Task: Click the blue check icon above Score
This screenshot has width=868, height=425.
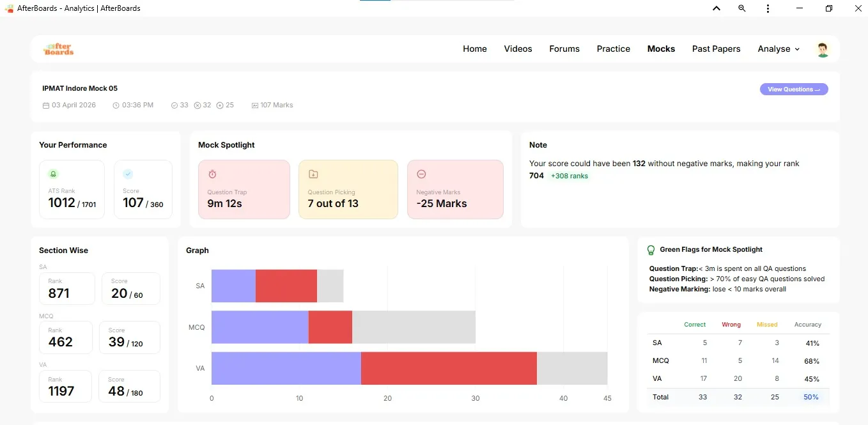Action: click(128, 174)
